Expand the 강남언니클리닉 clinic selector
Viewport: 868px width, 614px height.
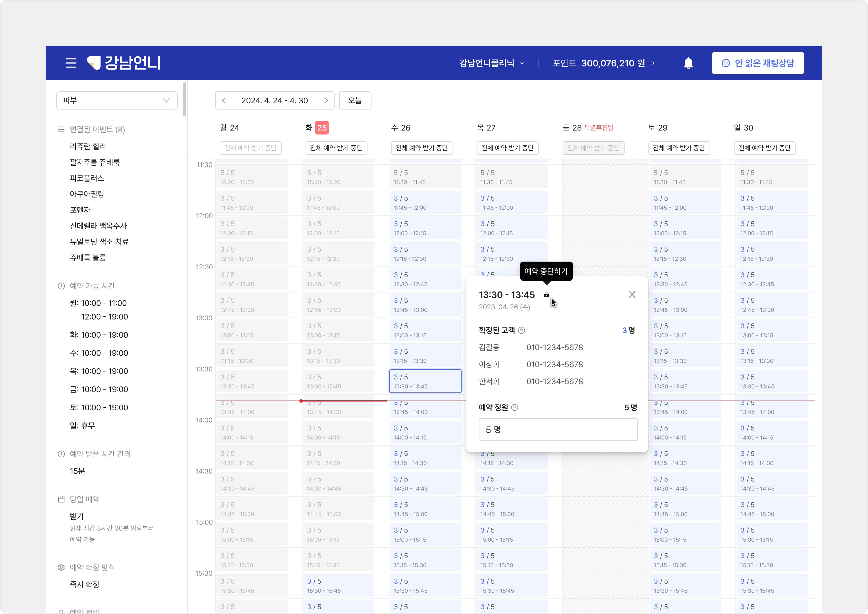pos(491,63)
